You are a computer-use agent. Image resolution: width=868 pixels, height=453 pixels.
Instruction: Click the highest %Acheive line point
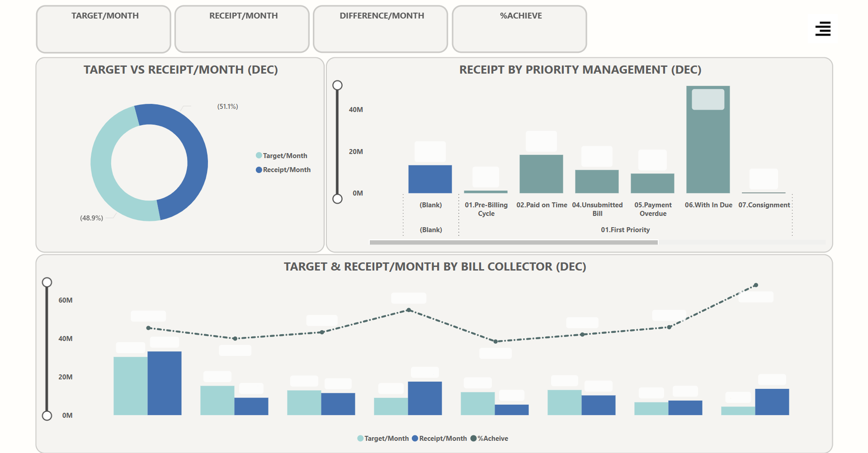756,285
